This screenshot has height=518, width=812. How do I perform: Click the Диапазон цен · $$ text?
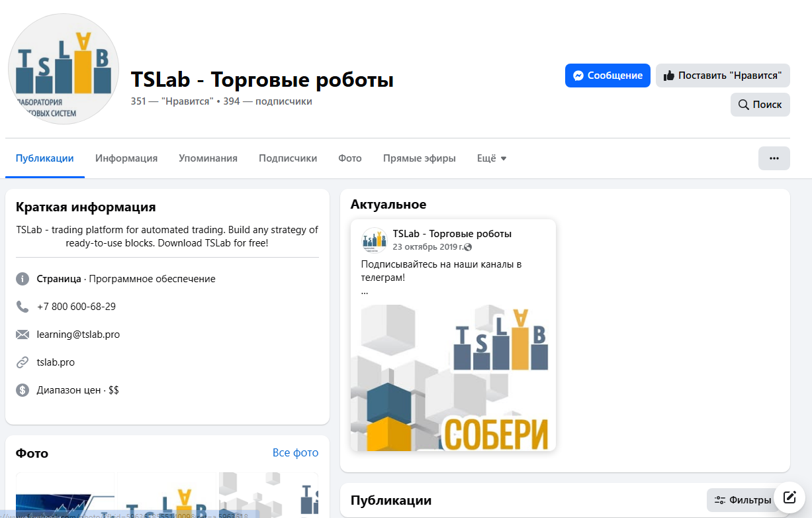[x=78, y=390]
